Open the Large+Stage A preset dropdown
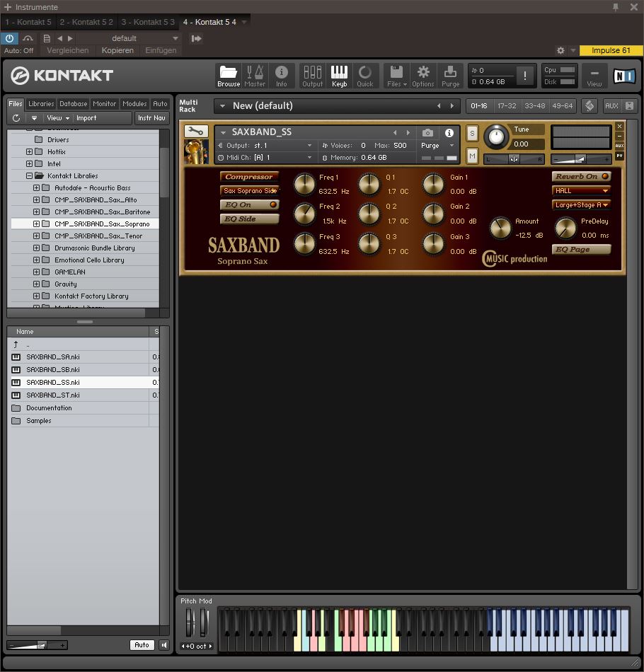The height and width of the screenshot is (672, 644). (x=581, y=205)
